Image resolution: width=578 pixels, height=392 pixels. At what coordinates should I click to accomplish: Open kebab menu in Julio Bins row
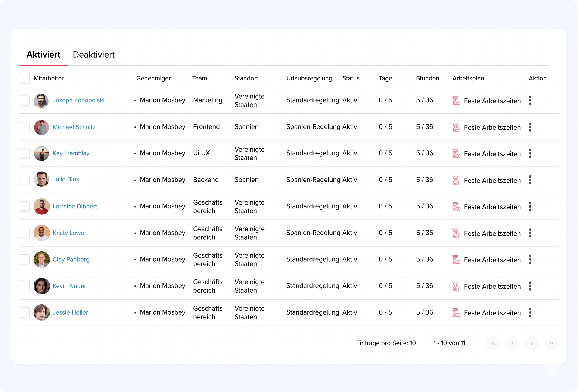(530, 180)
